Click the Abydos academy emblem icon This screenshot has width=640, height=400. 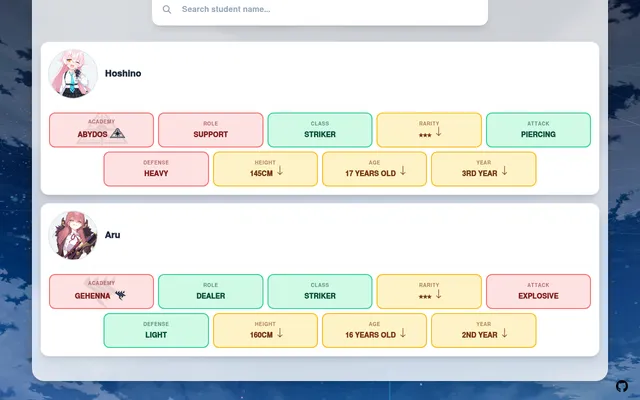click(117, 133)
